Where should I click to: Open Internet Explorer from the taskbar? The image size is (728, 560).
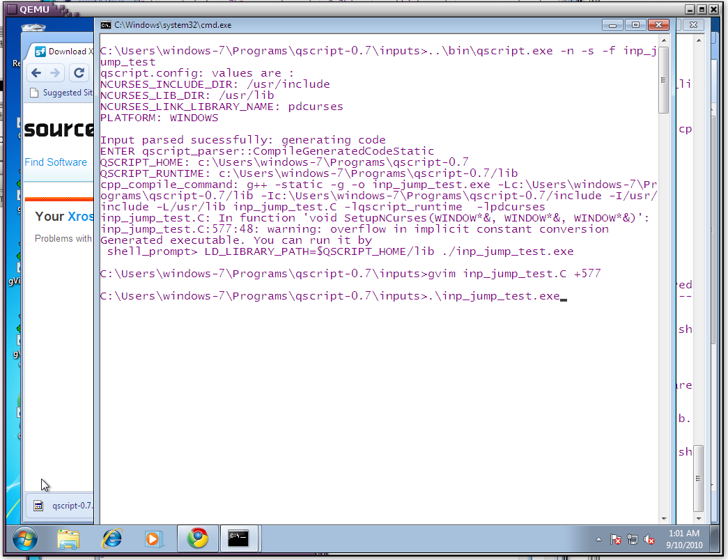tap(111, 538)
